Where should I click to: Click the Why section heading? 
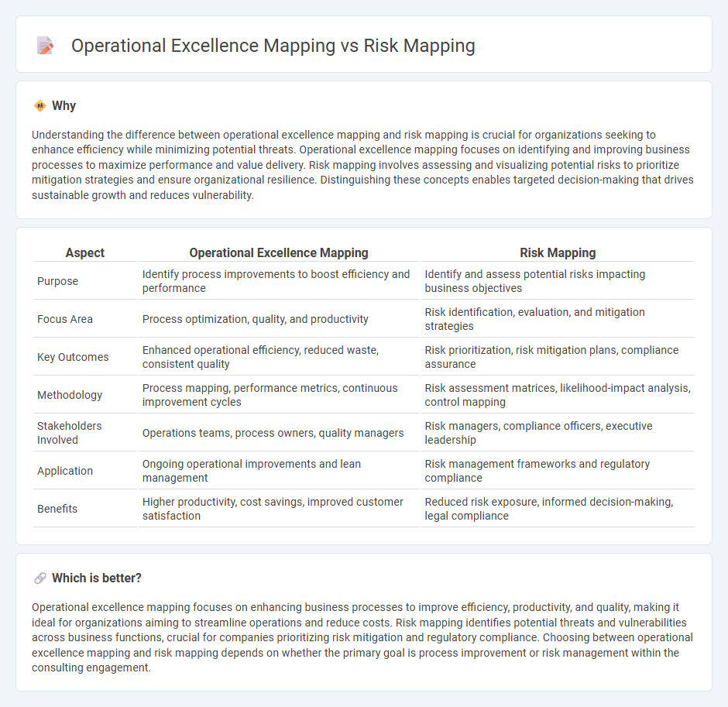tap(64, 106)
